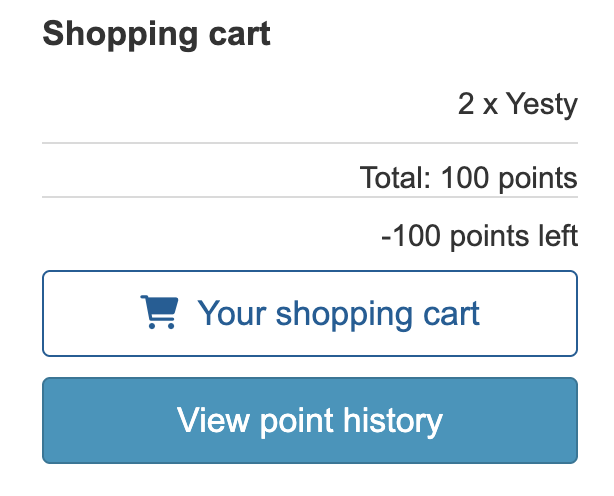Screen dimensions: 614x496
Task: Click the word 'Total:' label
Action: coord(395,179)
